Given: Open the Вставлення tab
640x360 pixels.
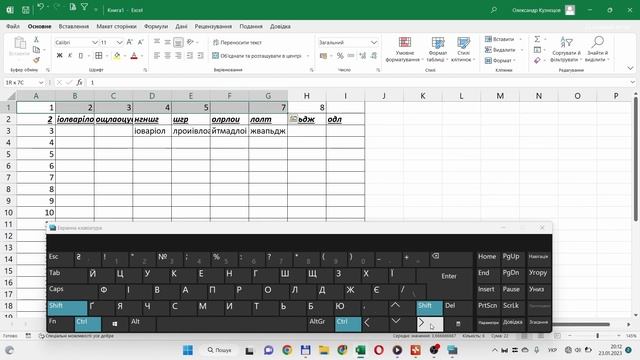Looking at the screenshot, I should (73, 26).
